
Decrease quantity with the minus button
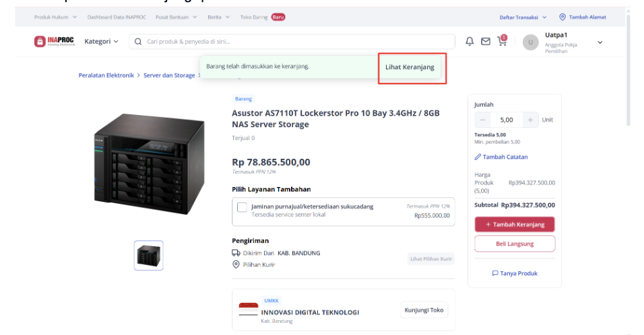point(482,120)
